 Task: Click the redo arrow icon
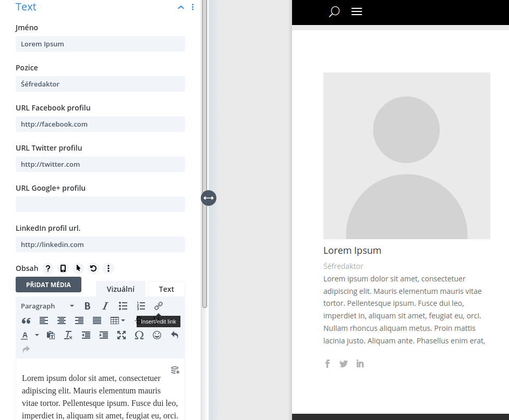(x=26, y=350)
